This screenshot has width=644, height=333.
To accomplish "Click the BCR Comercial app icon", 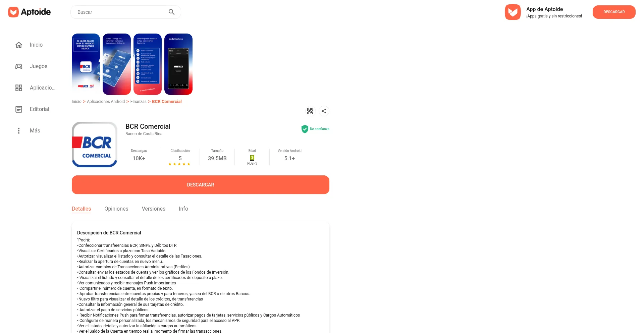I will pyautogui.click(x=95, y=145).
